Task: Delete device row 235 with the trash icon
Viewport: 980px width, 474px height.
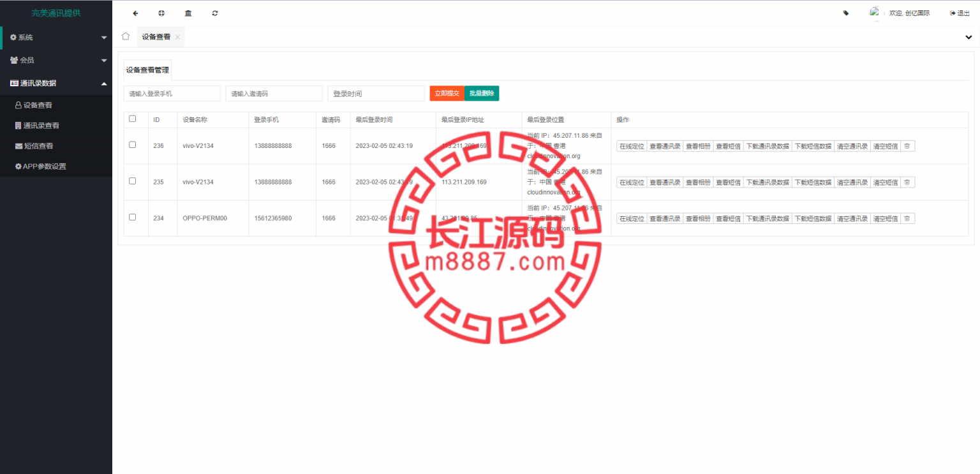Action: pos(907,182)
